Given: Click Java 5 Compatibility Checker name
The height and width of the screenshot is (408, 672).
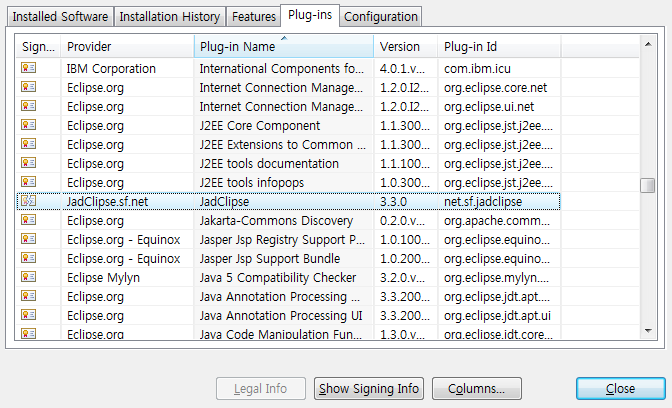Looking at the screenshot, I should [x=278, y=278].
